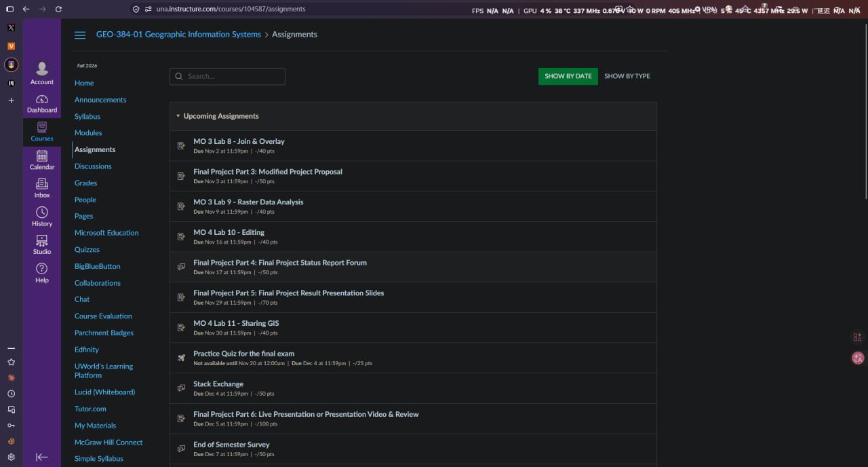Viewport: 868px width, 467px height.
Task: Open MO 3 Lab 9 - Raster Data Analysis
Action: (248, 202)
